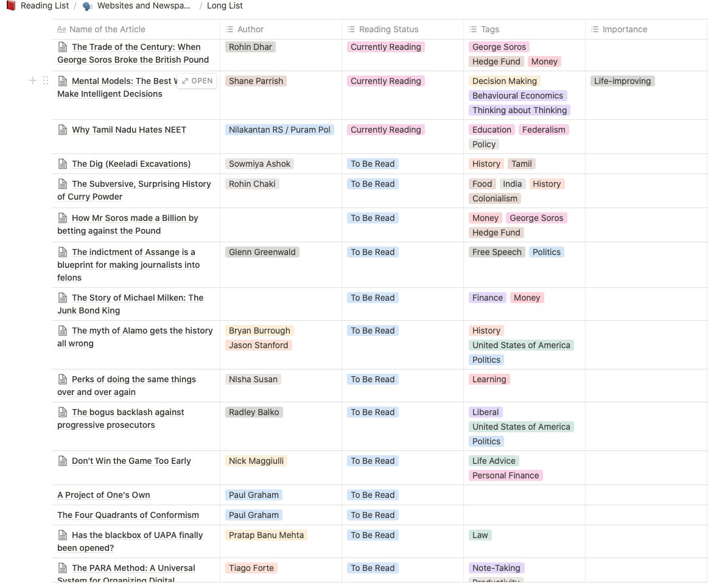Click the Jason Stanford author tag
The height and width of the screenshot is (588, 708).
click(258, 345)
